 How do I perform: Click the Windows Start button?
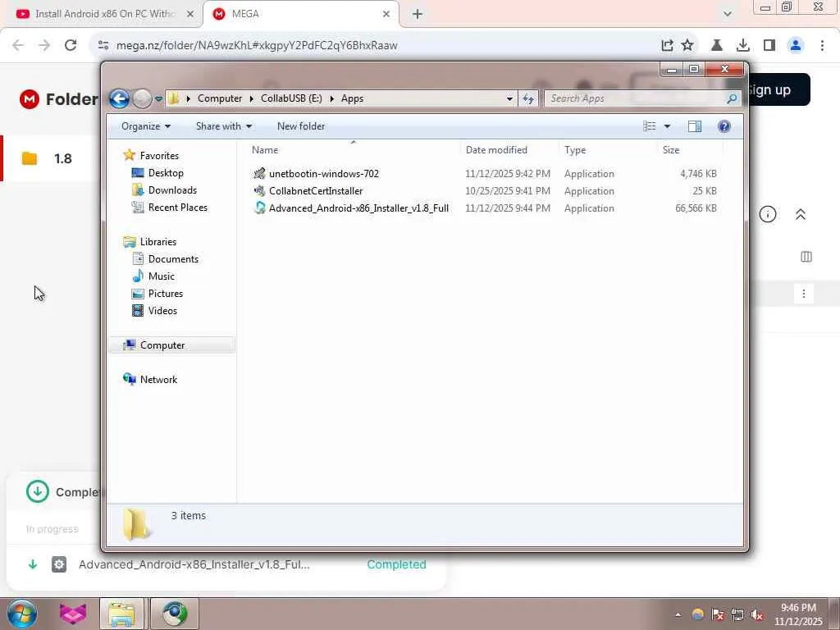(22, 614)
